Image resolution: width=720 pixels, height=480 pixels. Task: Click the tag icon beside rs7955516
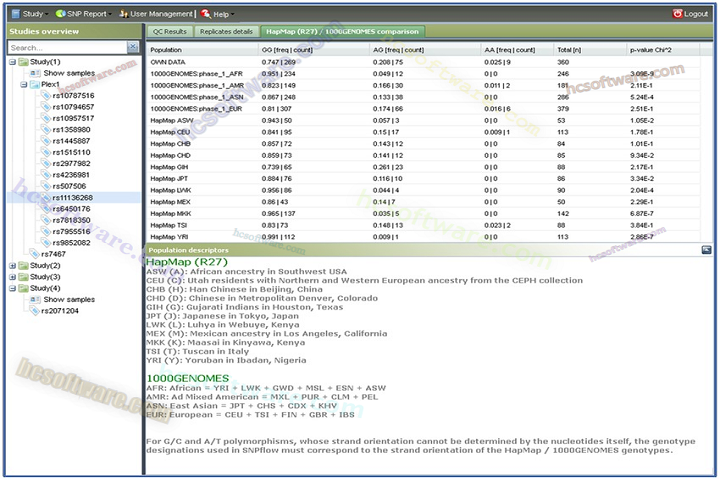(x=46, y=232)
